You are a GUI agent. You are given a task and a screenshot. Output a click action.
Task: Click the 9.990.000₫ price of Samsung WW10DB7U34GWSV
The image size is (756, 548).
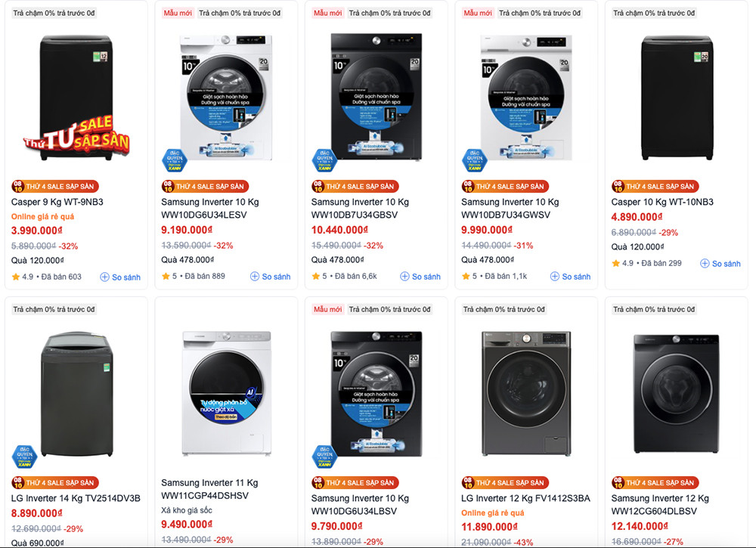click(489, 231)
